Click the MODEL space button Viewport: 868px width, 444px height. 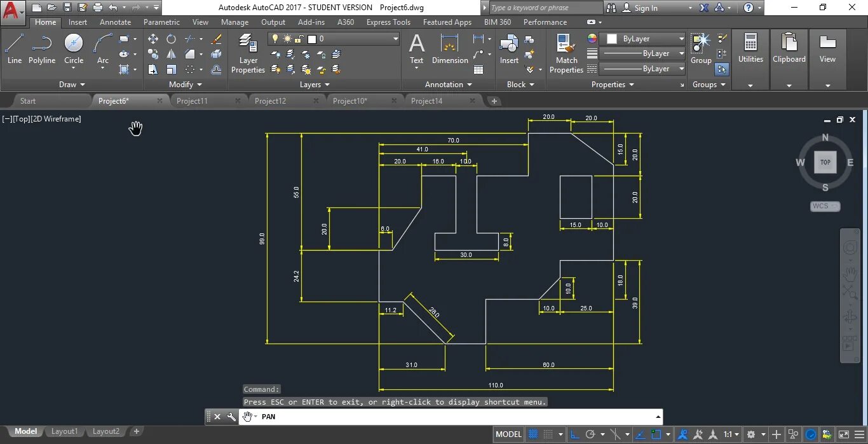508,434
